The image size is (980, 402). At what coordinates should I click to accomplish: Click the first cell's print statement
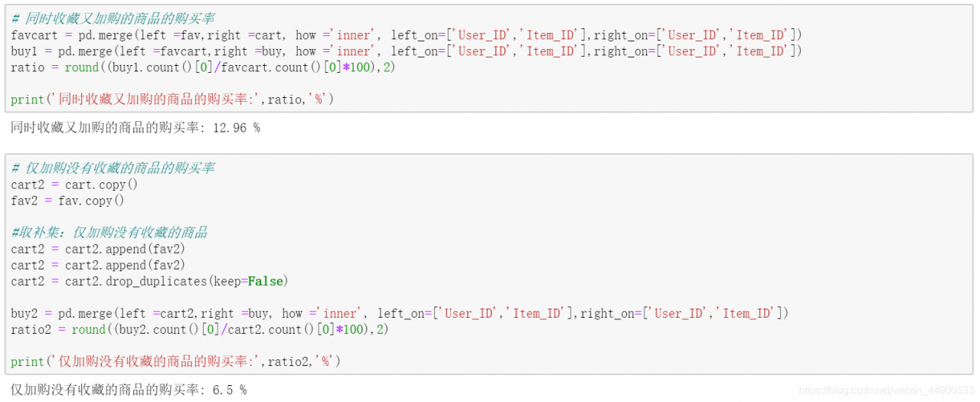tap(172, 100)
